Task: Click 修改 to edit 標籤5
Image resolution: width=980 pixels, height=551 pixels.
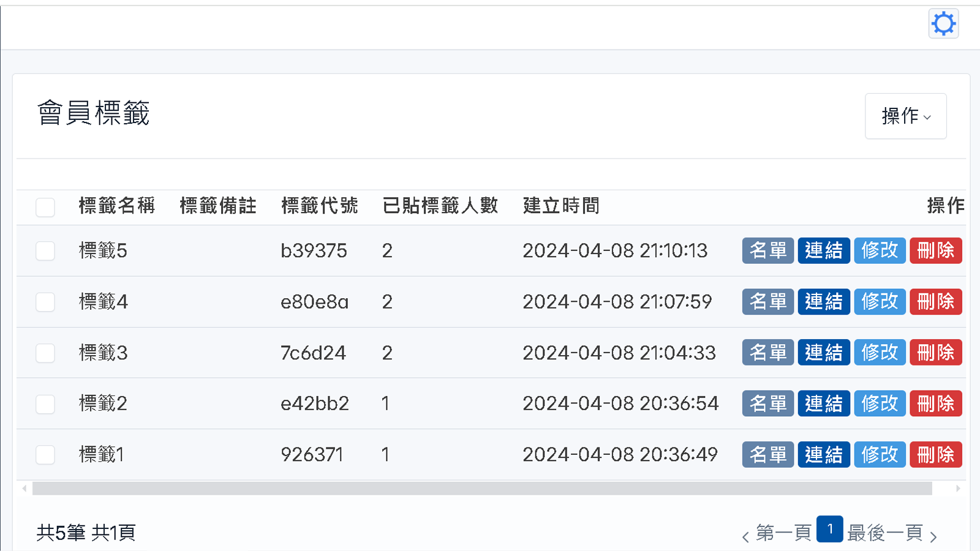Action: (x=880, y=250)
